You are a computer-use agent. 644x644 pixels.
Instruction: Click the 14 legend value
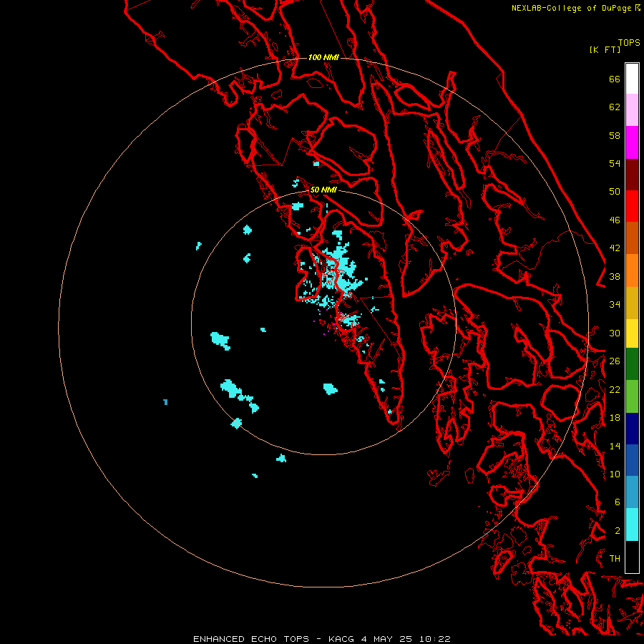pyautogui.click(x=615, y=446)
